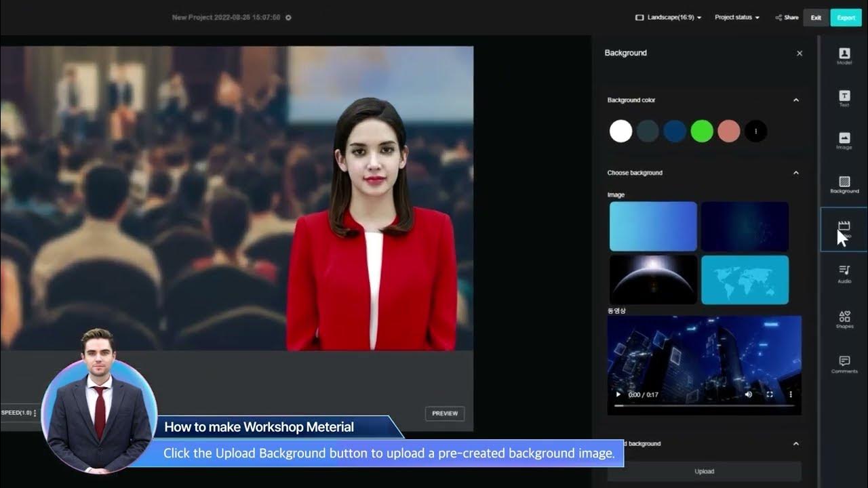Open the Audio panel icon
868x488 pixels.
pyautogui.click(x=844, y=272)
